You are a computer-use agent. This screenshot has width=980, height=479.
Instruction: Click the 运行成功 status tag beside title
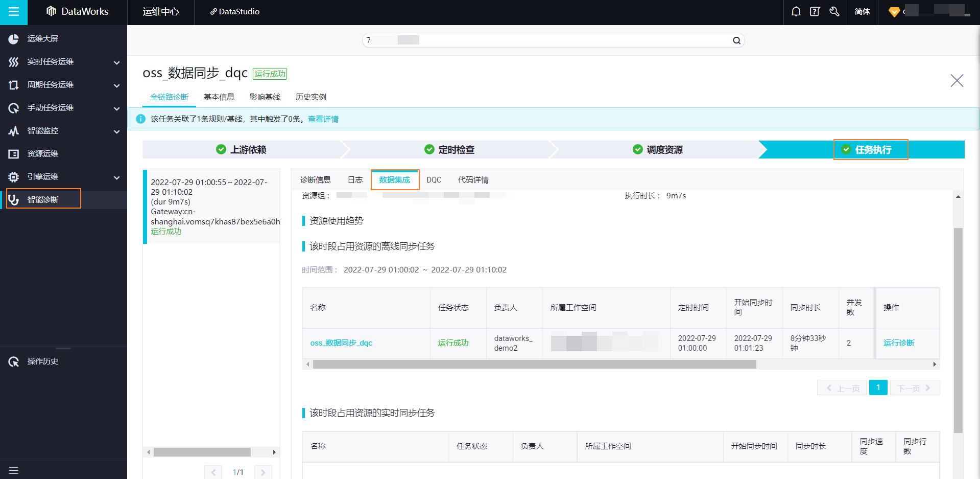pos(270,74)
